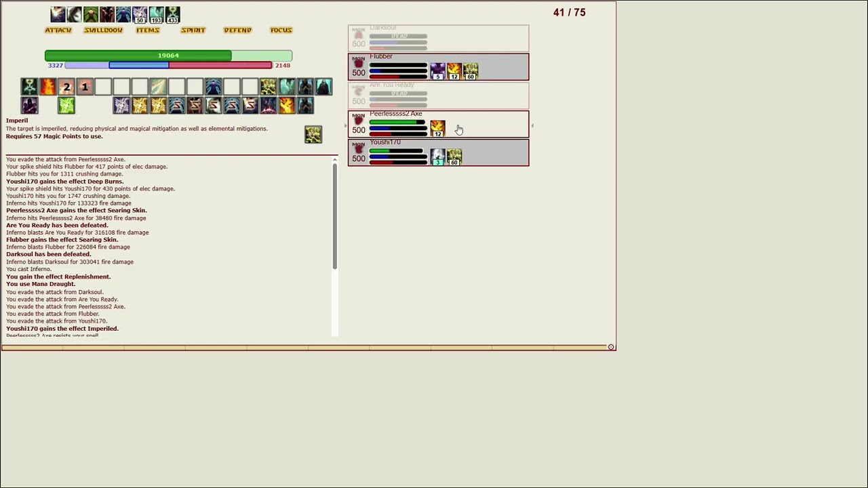Click the dark red vortex quickbar icon
The width and height of the screenshot is (868, 488).
point(268,105)
